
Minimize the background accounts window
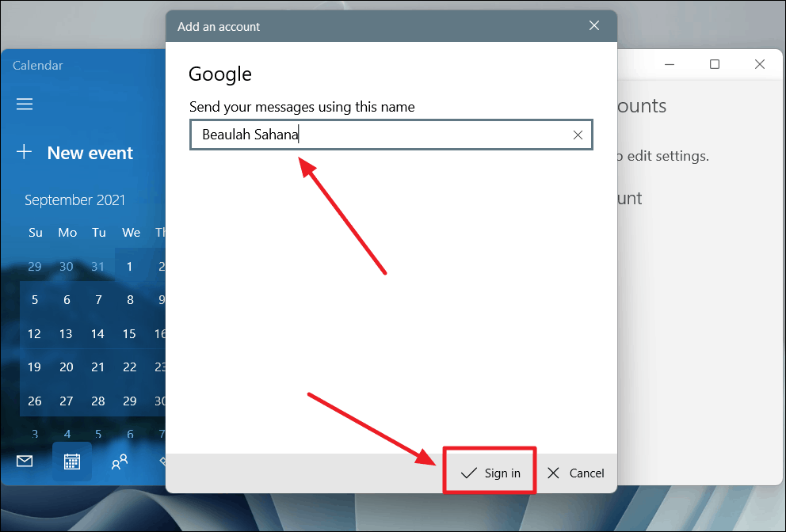670,64
